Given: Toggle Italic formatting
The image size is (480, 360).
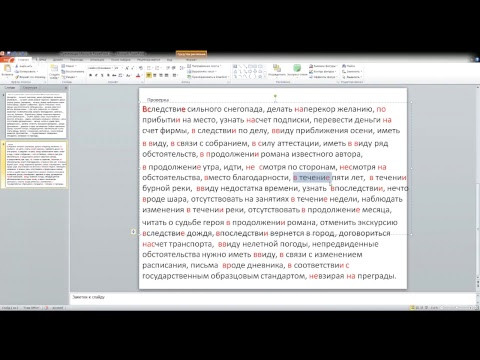Looking at the screenshot, I should coord(96,75).
